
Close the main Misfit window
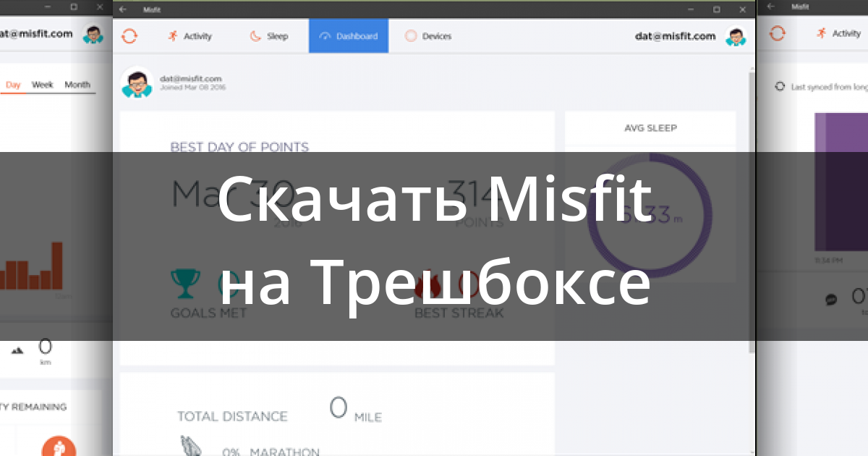pos(743,9)
